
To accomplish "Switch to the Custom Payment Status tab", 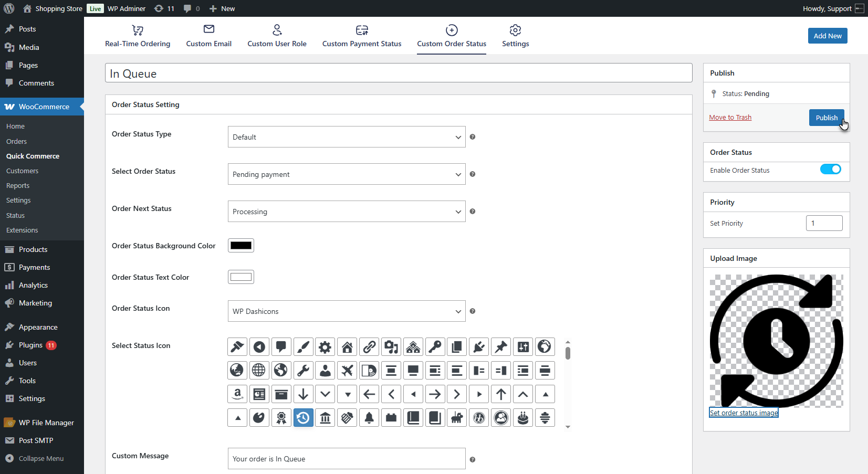I will click(362, 36).
